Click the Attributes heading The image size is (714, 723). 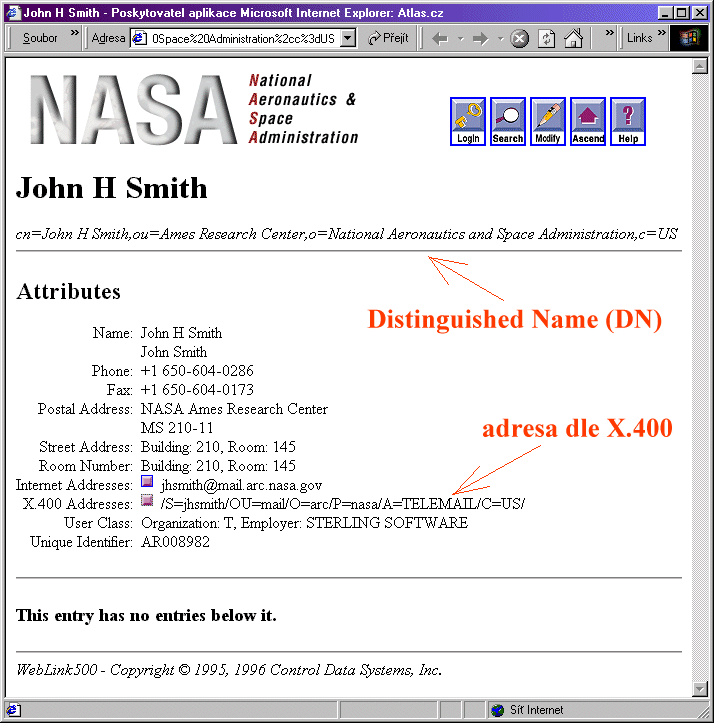tap(68, 291)
